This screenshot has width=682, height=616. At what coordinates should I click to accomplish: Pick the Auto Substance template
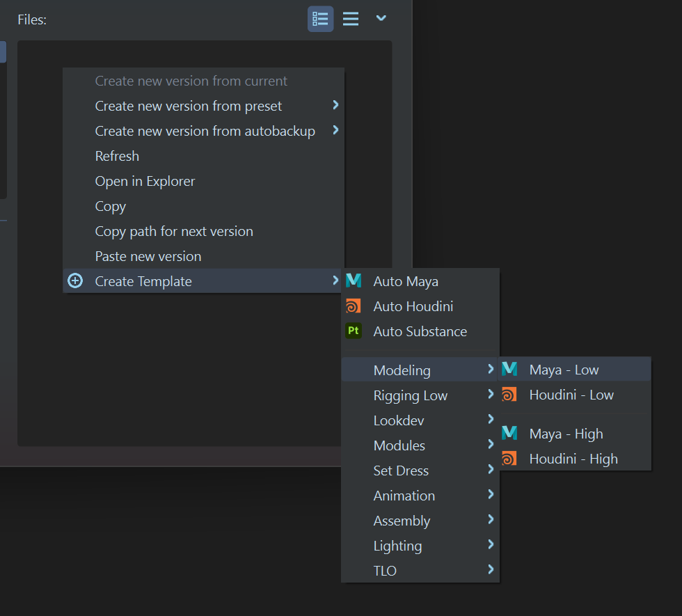point(420,331)
